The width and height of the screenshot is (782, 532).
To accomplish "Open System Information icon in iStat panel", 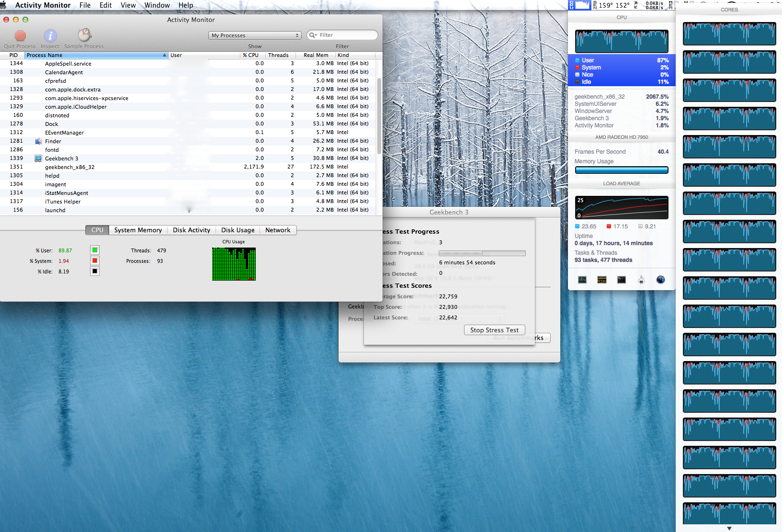I will [x=641, y=280].
